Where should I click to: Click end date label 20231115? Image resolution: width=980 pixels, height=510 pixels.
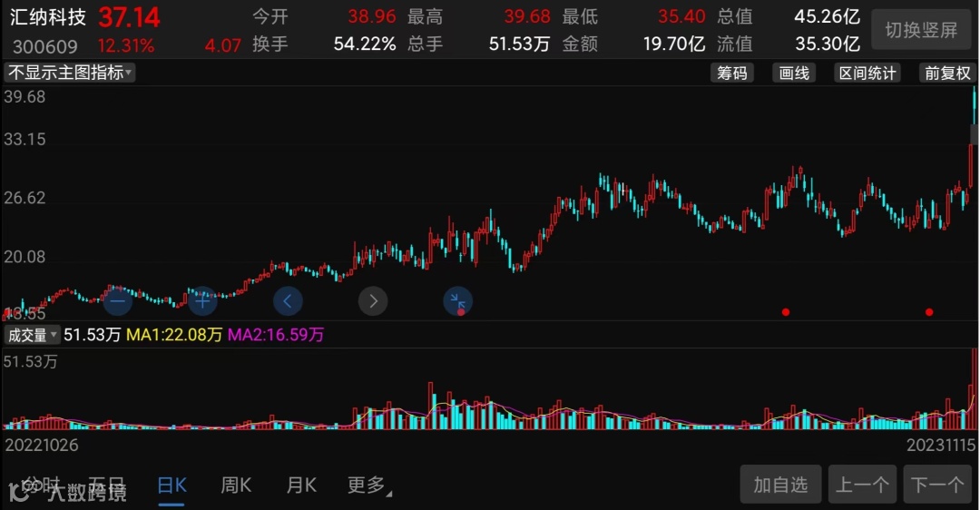(x=941, y=445)
